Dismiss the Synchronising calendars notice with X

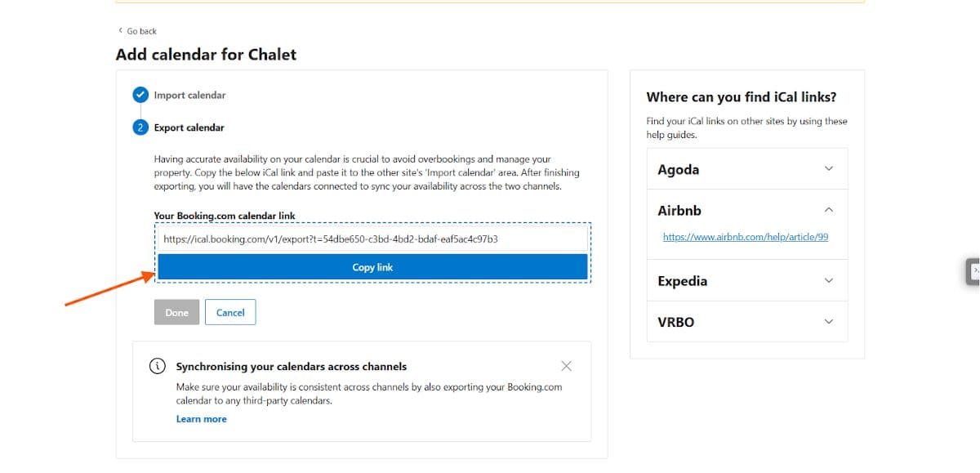pyautogui.click(x=567, y=365)
